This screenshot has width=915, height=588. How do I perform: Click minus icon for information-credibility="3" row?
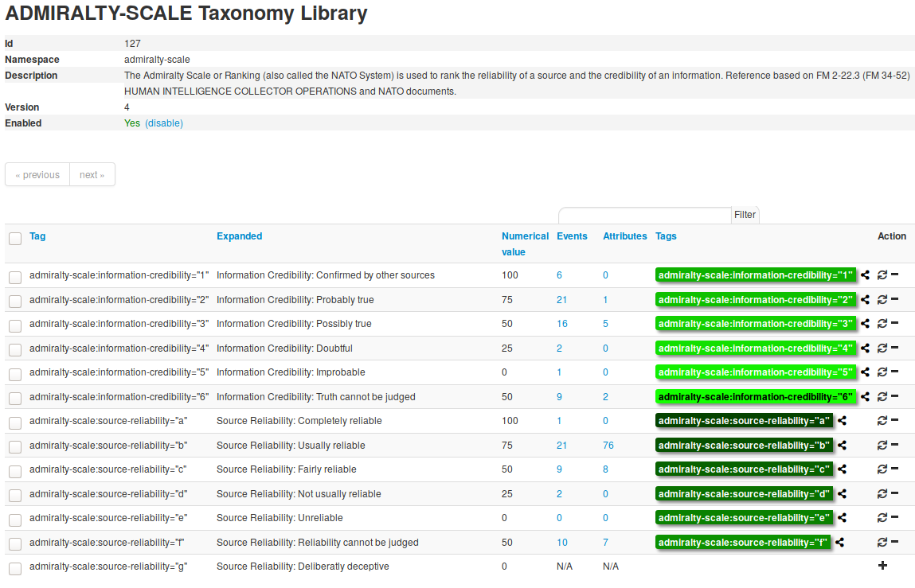point(894,323)
